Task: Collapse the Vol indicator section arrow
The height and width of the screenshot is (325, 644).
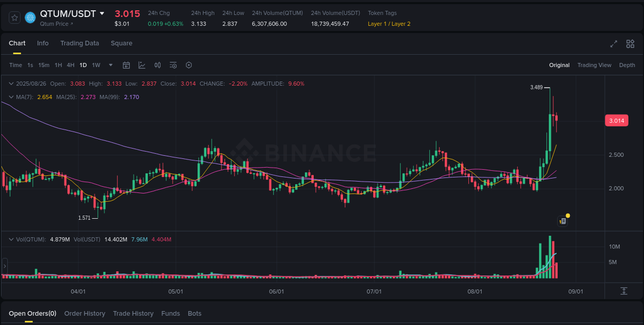Action: tap(11, 239)
